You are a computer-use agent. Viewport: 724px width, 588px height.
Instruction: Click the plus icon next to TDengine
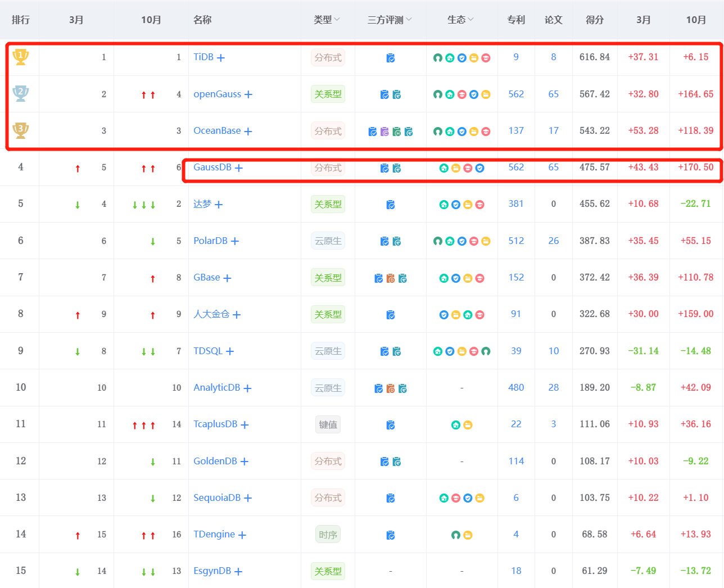click(242, 535)
